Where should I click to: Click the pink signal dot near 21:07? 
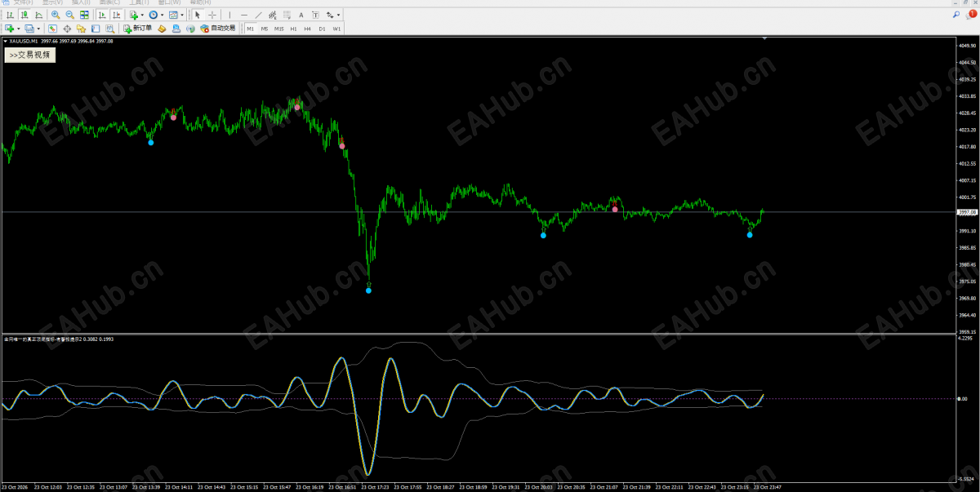tap(615, 209)
